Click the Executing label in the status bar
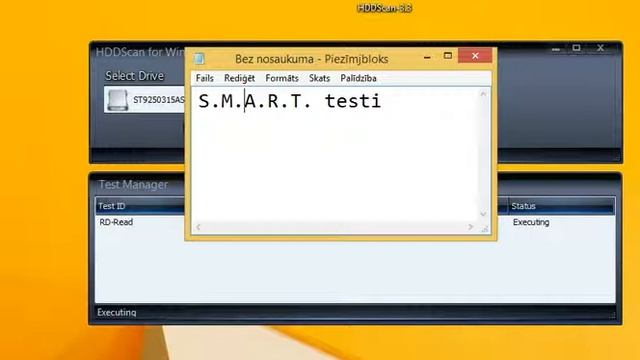The height and width of the screenshot is (360, 640). 117,313
